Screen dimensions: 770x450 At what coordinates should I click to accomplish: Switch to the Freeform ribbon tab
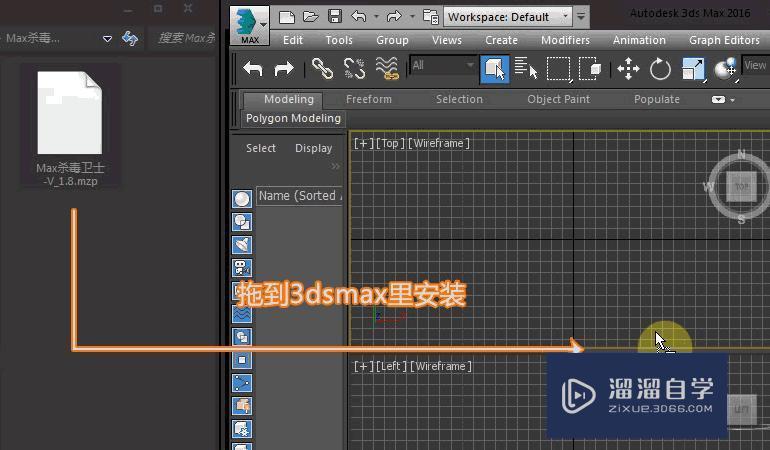368,99
